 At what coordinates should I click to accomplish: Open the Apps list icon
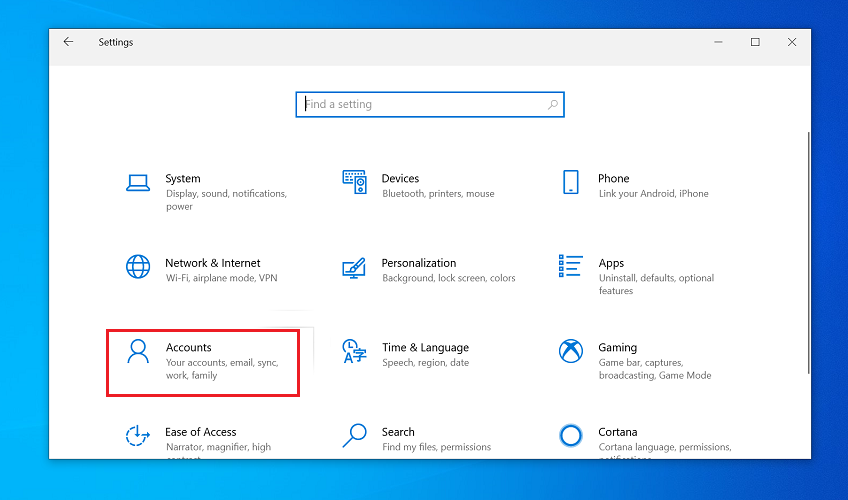pyautogui.click(x=571, y=266)
